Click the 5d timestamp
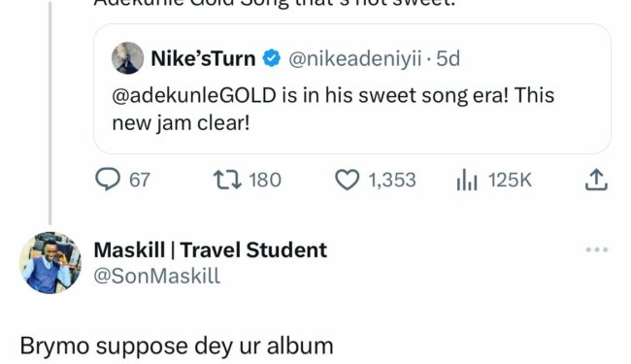Screen dimensions: 631x364 448,58
